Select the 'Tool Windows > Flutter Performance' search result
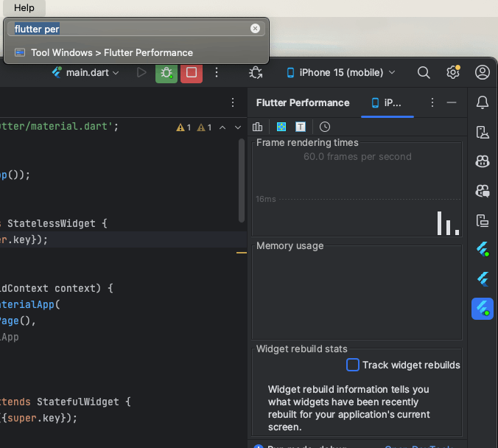This screenshot has height=448, width=498. coord(136,52)
